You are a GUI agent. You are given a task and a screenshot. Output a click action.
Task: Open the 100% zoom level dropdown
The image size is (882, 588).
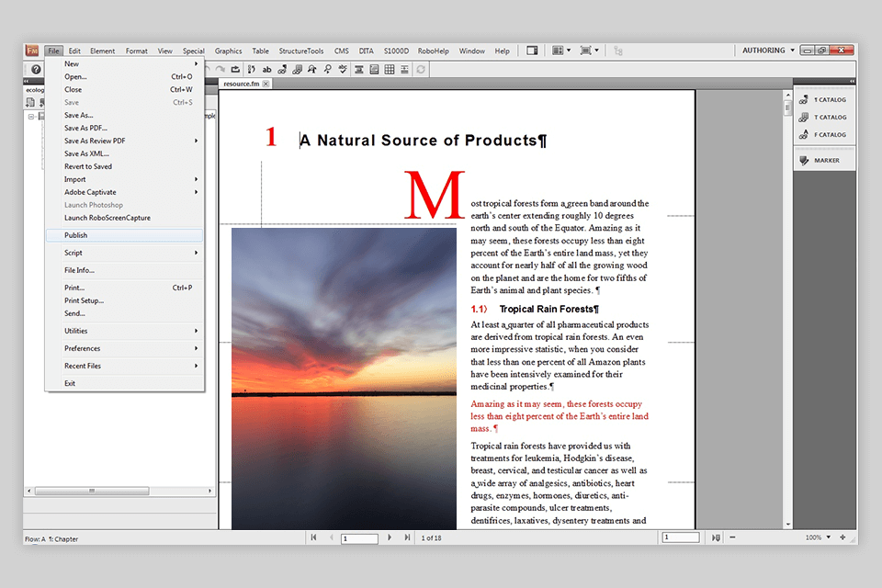coord(828,537)
